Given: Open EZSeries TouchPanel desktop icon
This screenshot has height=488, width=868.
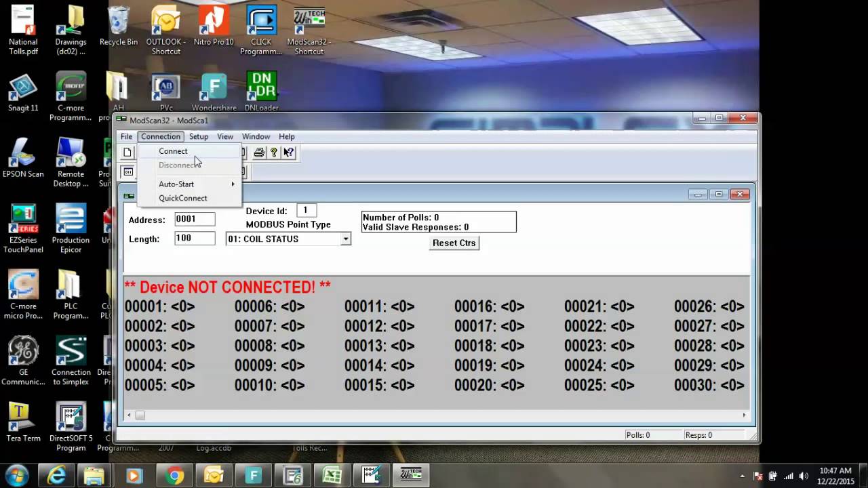Looking at the screenshot, I should pyautogui.click(x=23, y=228).
